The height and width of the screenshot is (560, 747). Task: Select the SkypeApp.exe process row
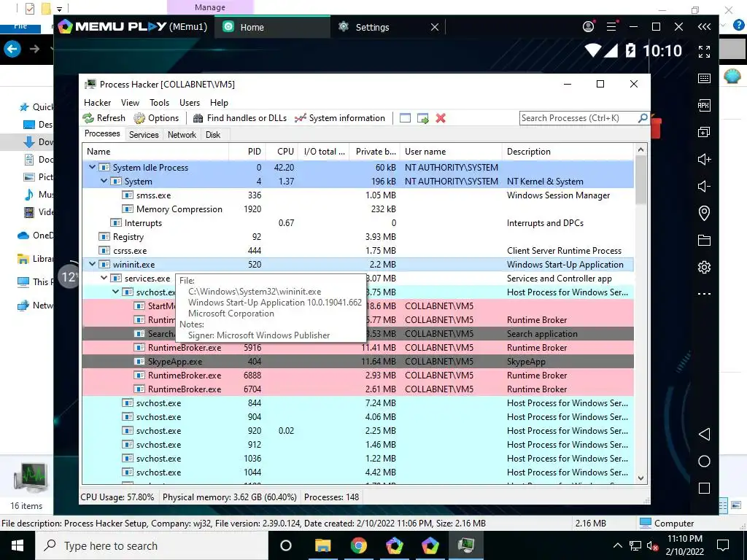358,362
